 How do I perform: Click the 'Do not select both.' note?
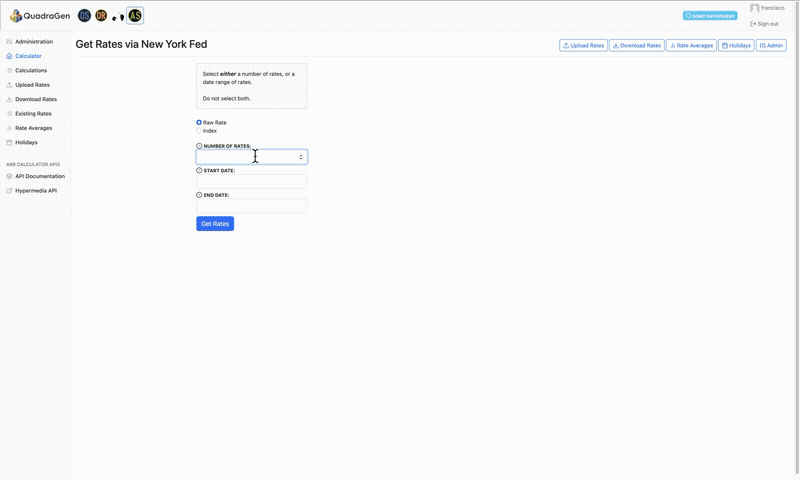[x=227, y=98]
